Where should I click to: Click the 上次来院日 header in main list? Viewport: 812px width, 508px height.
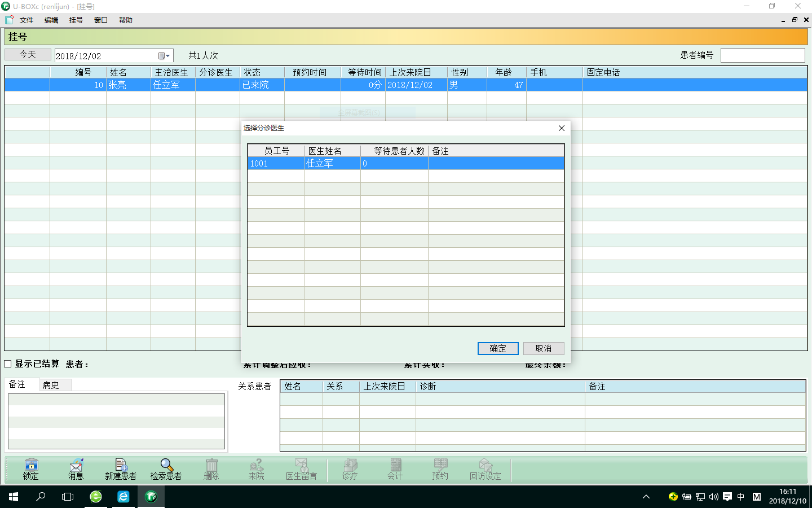[x=417, y=72]
